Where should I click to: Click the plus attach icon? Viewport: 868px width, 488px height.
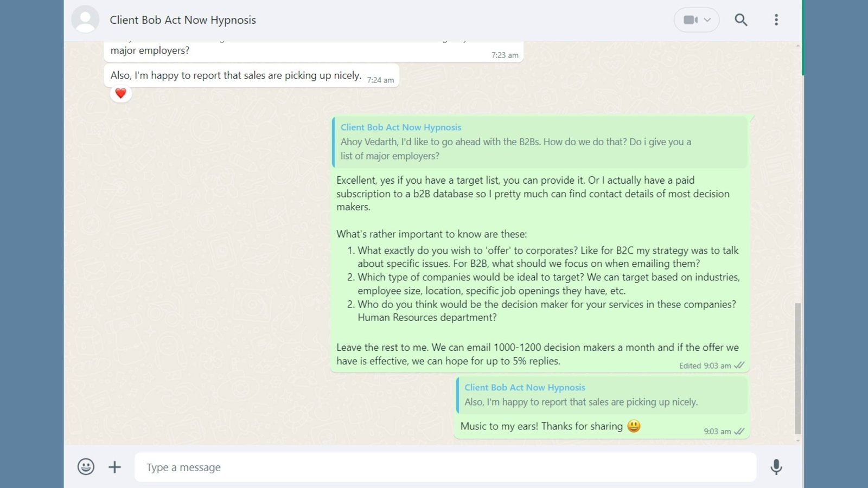click(114, 467)
